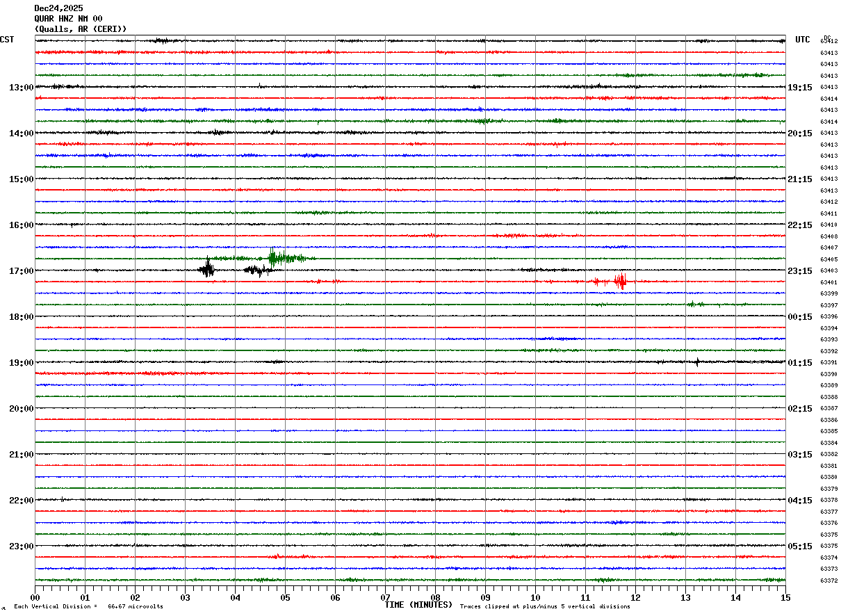Image resolution: width=841 pixels, height=616 pixels.
Task: Select the 17:00 CST time label
Action: coord(21,271)
